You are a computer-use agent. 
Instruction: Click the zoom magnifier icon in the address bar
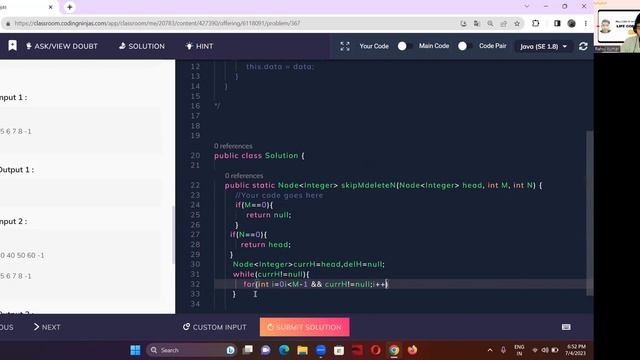pos(490,23)
